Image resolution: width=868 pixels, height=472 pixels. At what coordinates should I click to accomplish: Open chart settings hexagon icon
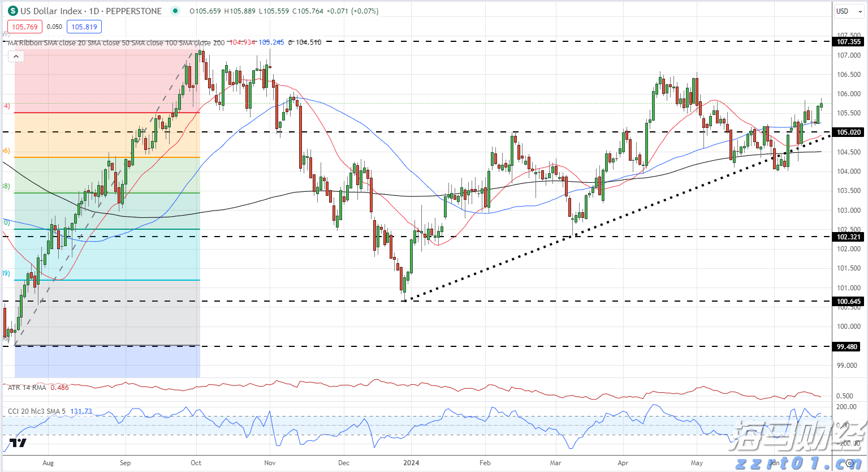849,463
